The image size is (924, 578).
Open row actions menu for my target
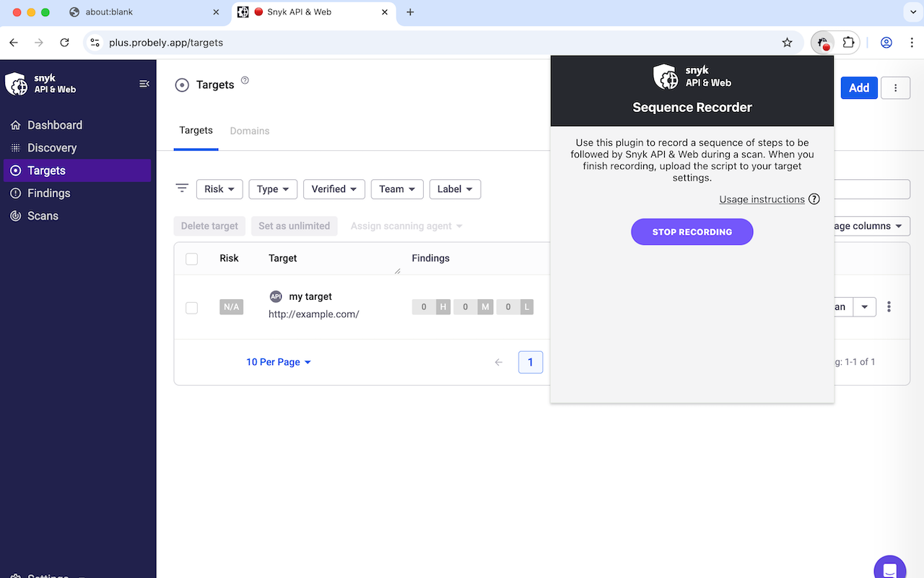coord(889,306)
